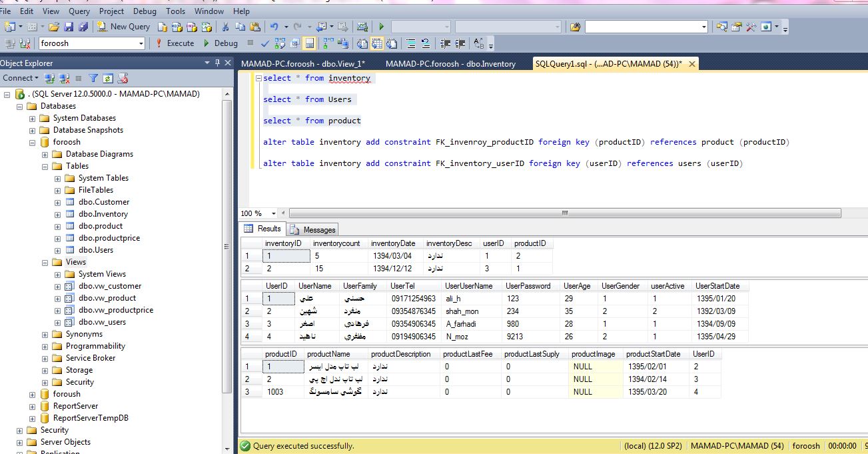Click the Change Connection icon

tap(25, 43)
